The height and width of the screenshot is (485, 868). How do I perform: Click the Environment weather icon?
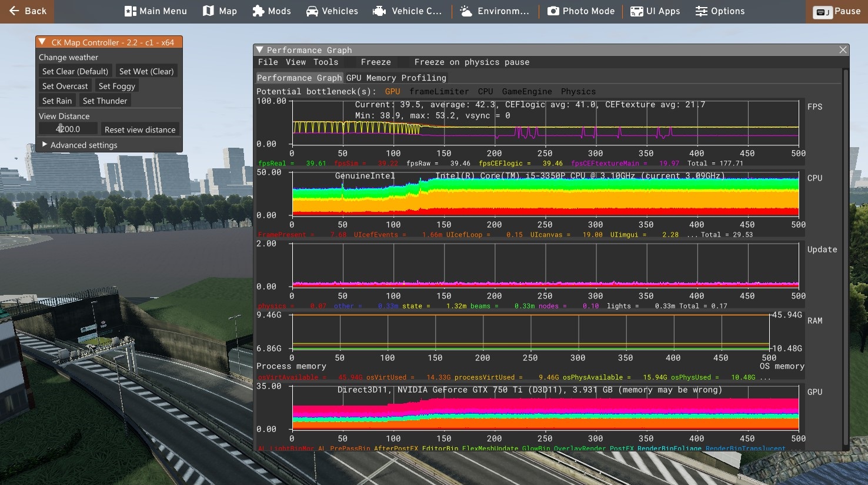point(466,11)
